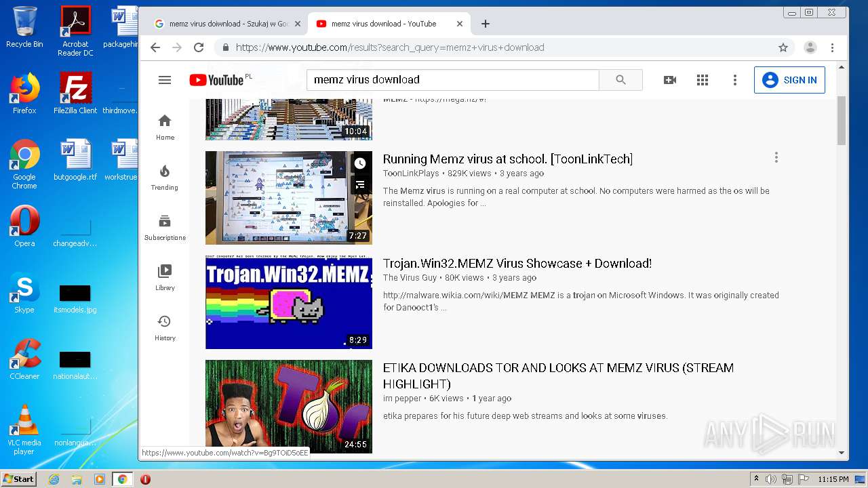This screenshot has width=868, height=488.
Task: Focus the YouTube search box
Action: point(453,80)
